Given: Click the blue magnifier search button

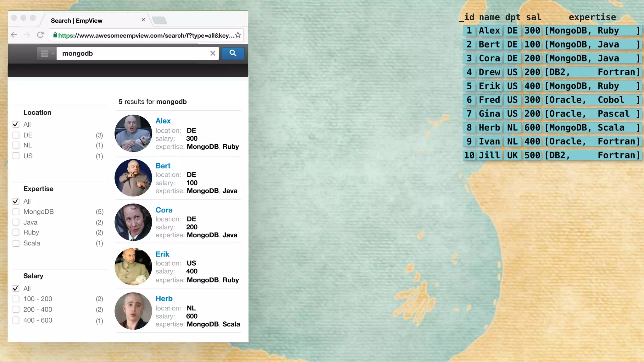Looking at the screenshot, I should pos(233,53).
